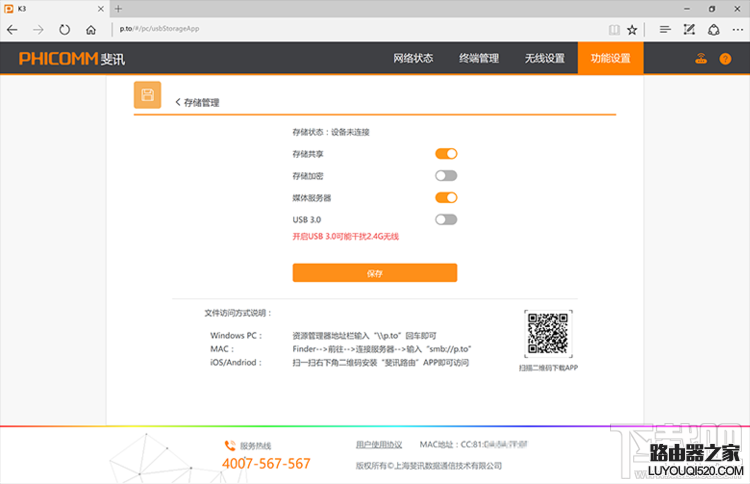
Task: Click the QR code image
Action: (x=548, y=334)
